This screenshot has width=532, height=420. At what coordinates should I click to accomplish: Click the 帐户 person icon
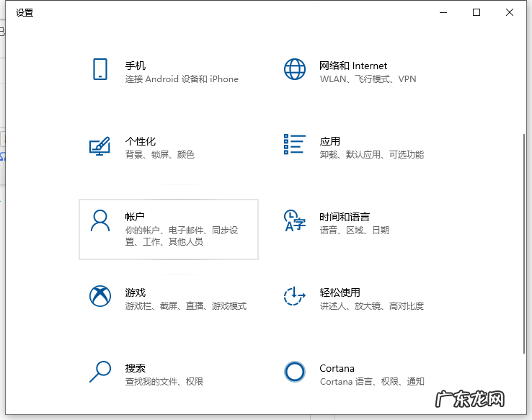point(100,220)
